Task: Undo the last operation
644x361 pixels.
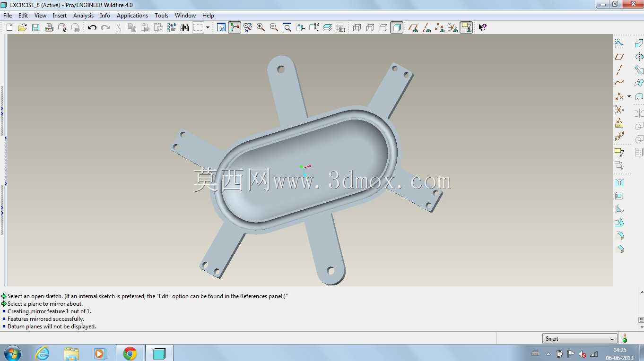Action: point(92,27)
